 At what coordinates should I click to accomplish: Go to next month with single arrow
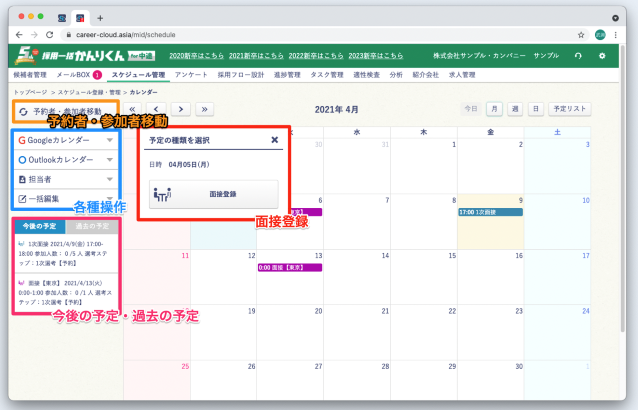point(180,109)
